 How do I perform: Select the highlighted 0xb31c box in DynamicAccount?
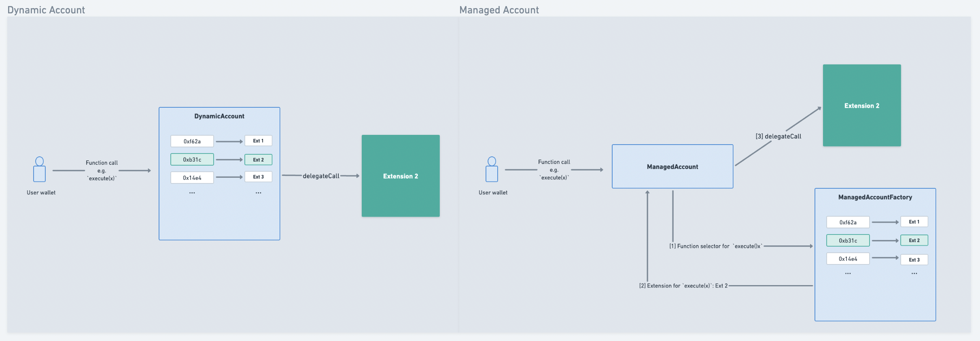pyautogui.click(x=192, y=160)
